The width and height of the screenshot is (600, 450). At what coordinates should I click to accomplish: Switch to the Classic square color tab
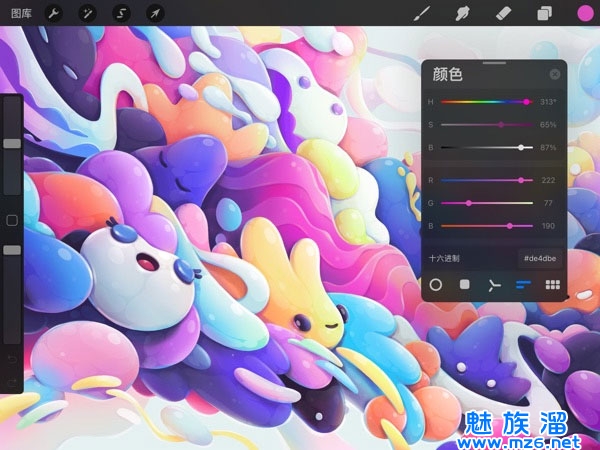tap(465, 285)
